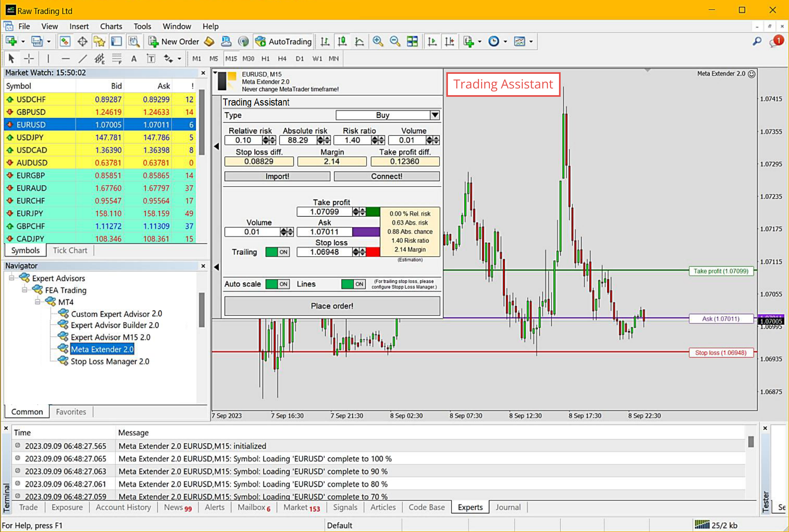The image size is (789, 532).
Task: Click the MetaEditor yellow book icon
Action: (209, 41)
